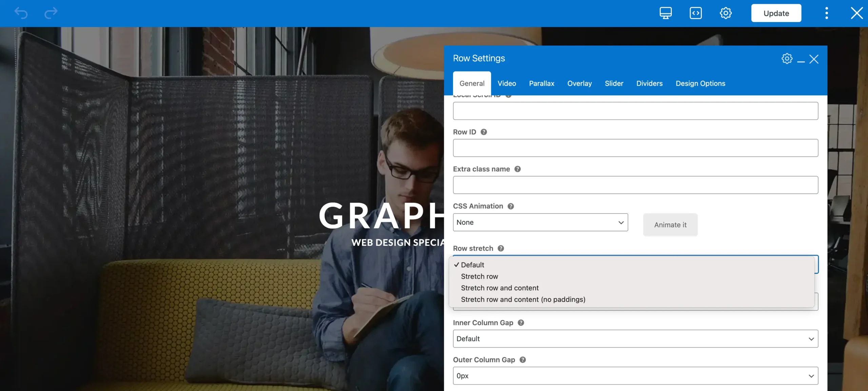Click the undo arrow icon
868x391 pixels.
tap(21, 13)
